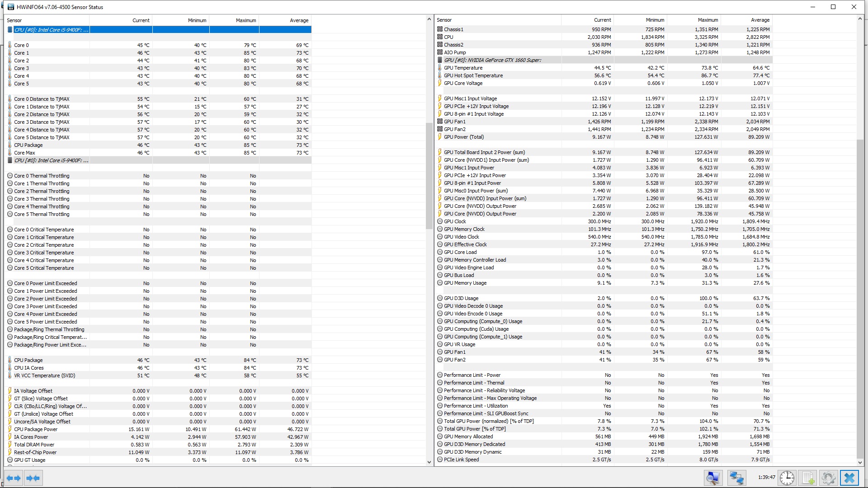The width and height of the screenshot is (868, 488).
Task: Click the expand columns arrows button
Action: click(14, 478)
